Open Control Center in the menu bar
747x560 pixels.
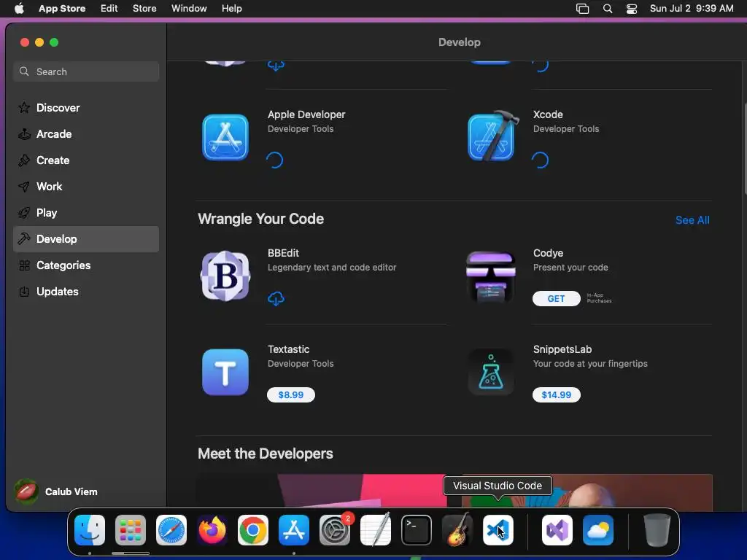click(x=632, y=9)
